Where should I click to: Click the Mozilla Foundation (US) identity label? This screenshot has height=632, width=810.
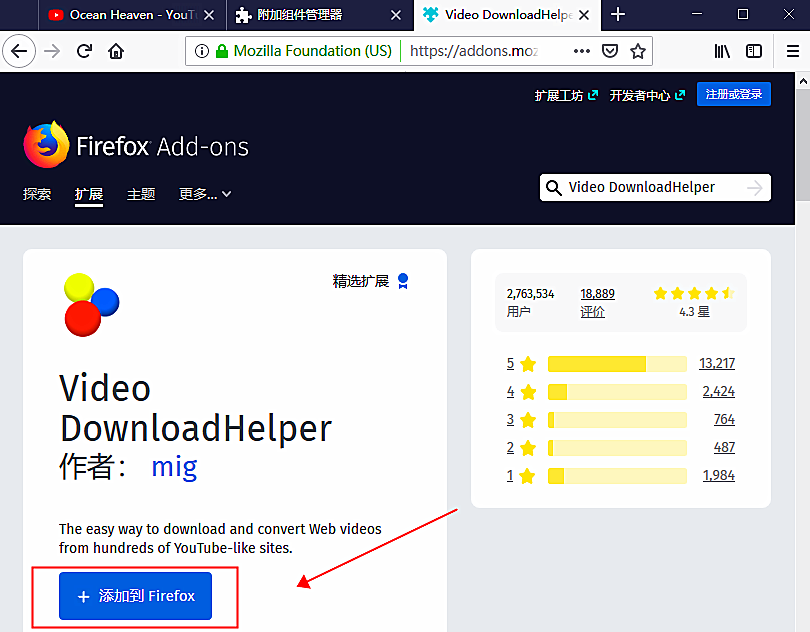click(x=313, y=51)
